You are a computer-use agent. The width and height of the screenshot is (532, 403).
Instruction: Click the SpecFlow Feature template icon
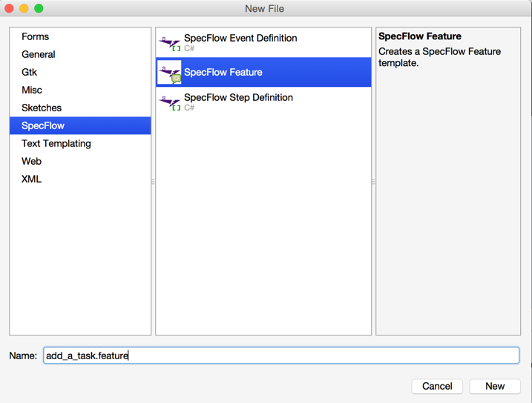click(x=170, y=72)
